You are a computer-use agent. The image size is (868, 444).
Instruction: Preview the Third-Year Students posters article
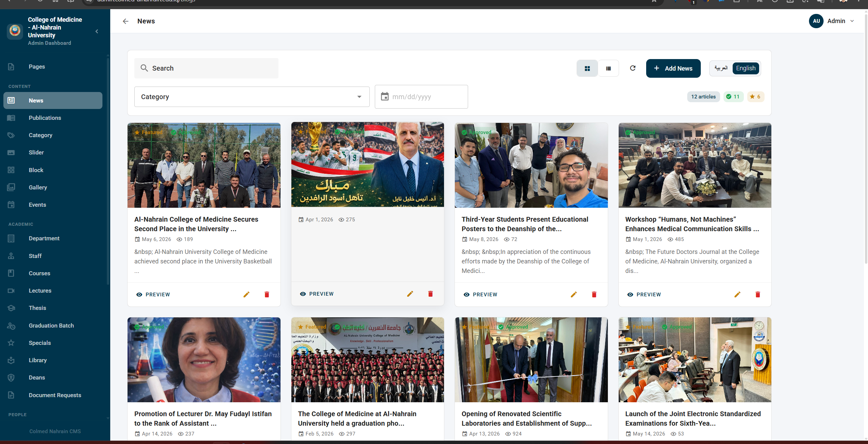(x=480, y=295)
